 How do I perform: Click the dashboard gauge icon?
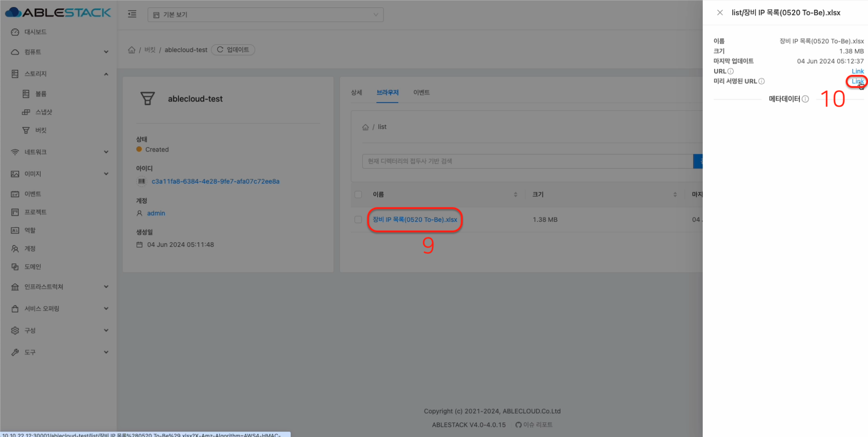point(15,32)
